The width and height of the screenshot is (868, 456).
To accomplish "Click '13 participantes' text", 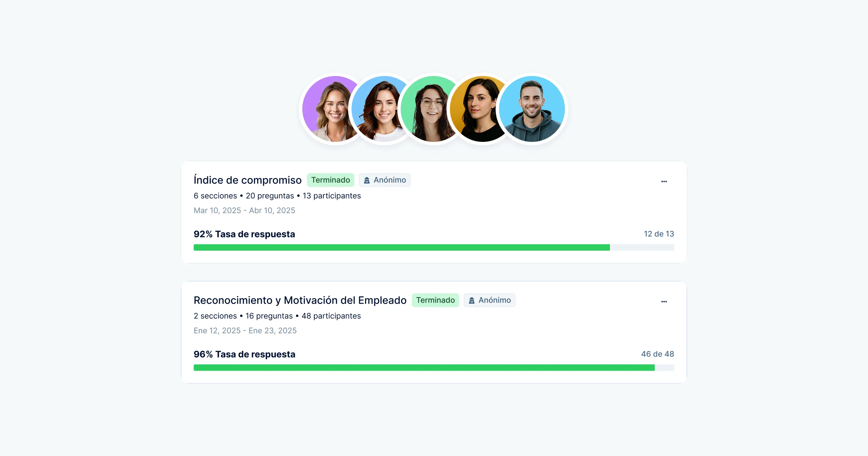I will pos(332,196).
